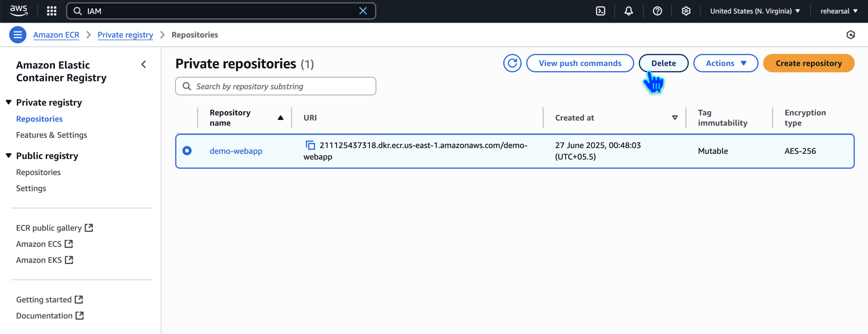Launch AWS CloudShell terminal icon

tap(600, 11)
